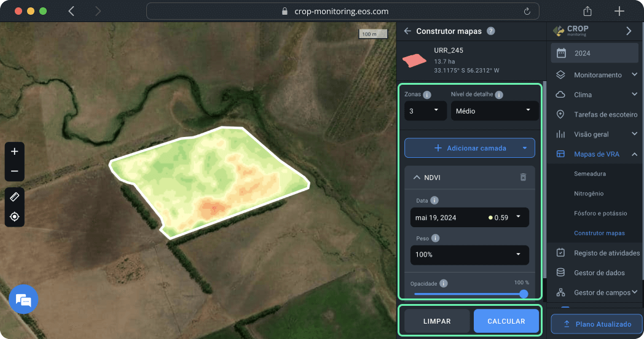Open the Nível de detalhe dropdown
644x339 pixels.
[x=494, y=111]
